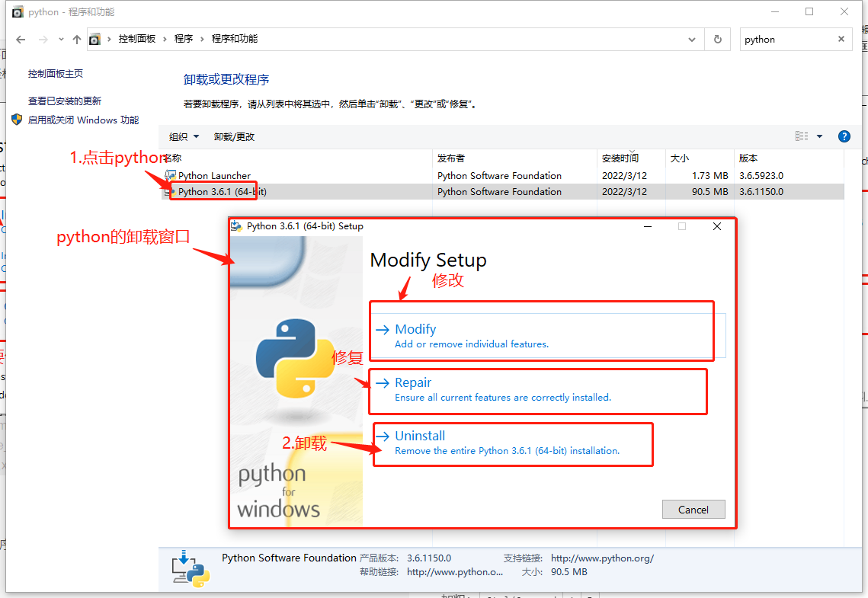
Task: Open the blue help icon
Action: (x=844, y=136)
